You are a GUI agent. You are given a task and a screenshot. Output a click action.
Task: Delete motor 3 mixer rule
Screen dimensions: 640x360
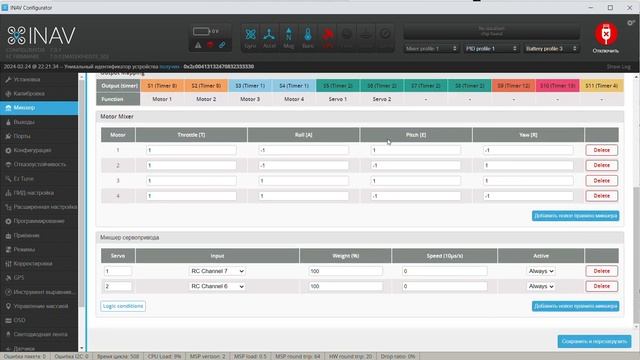tap(602, 180)
